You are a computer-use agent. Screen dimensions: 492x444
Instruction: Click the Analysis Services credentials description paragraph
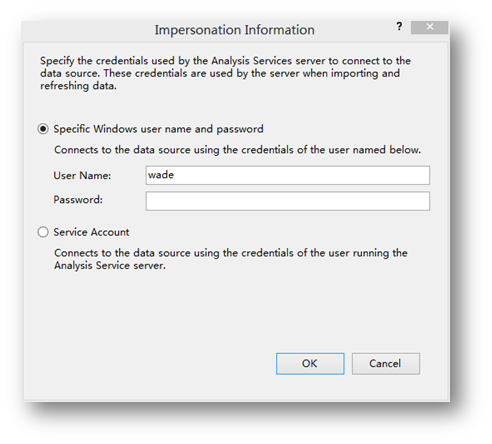point(225,73)
